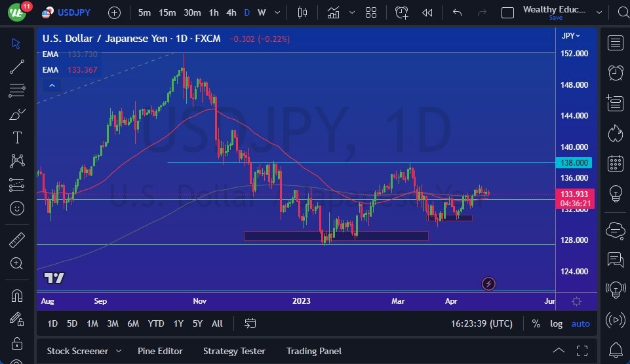Toggle magnet mode snapping

click(x=17, y=296)
